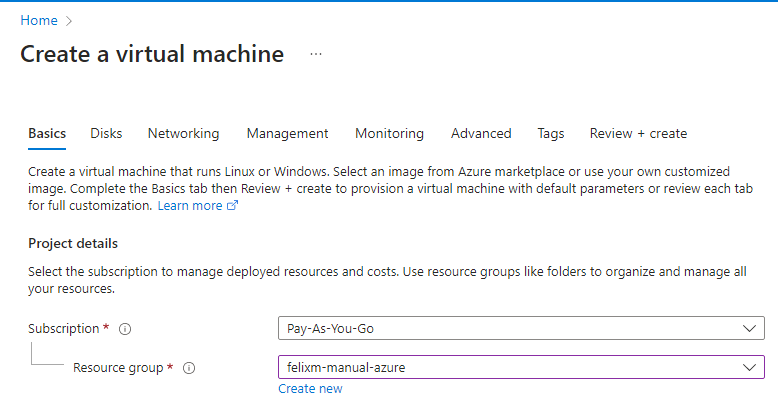Go to the Management tab
The image size is (778, 412).
pos(287,134)
